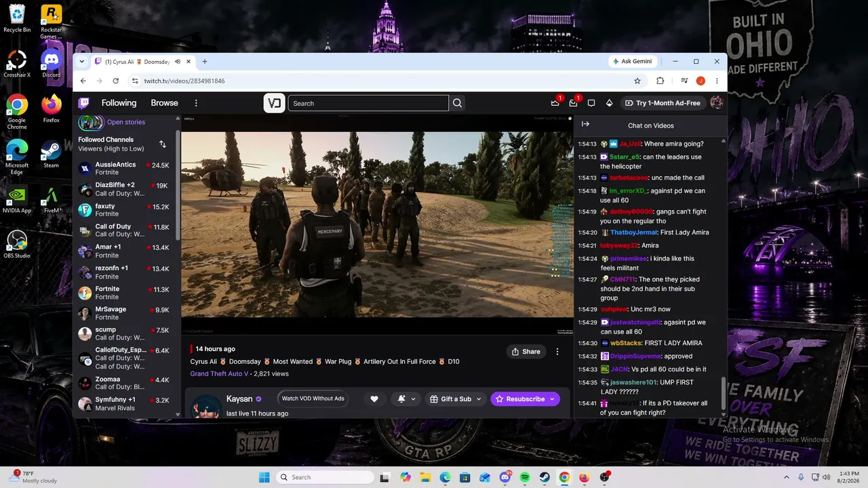Open Chrome tab search dropdown arrow

point(81,62)
